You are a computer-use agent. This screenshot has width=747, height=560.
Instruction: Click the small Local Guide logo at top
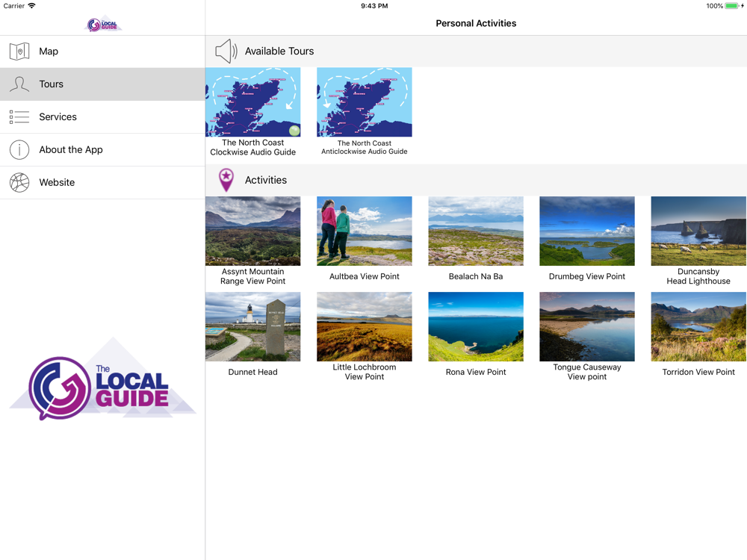(x=103, y=25)
